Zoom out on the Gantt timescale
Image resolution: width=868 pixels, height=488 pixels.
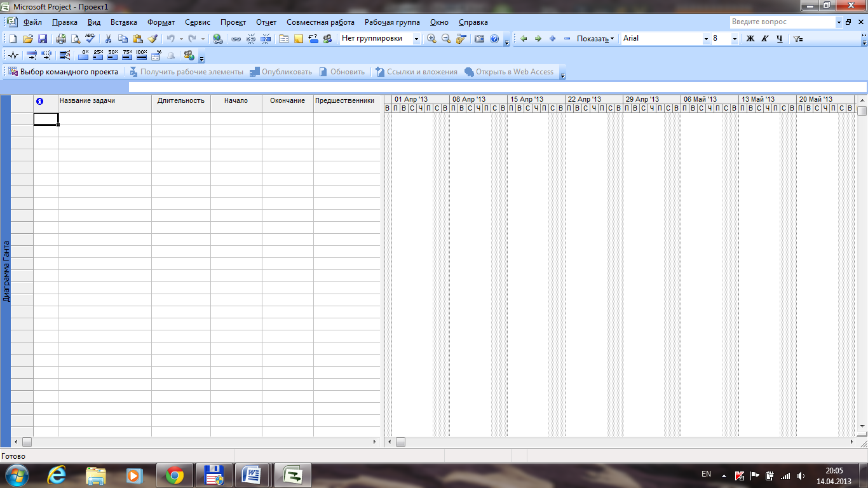446,39
